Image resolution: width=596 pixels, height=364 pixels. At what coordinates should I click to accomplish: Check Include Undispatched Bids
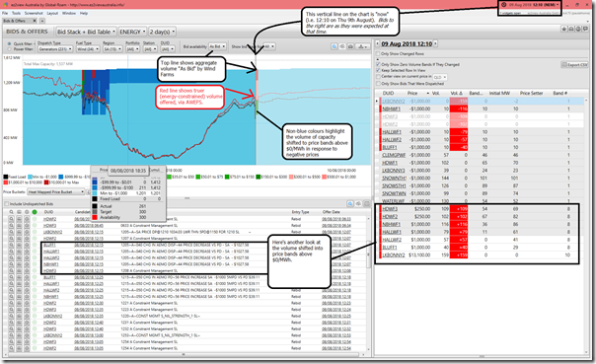point(6,204)
